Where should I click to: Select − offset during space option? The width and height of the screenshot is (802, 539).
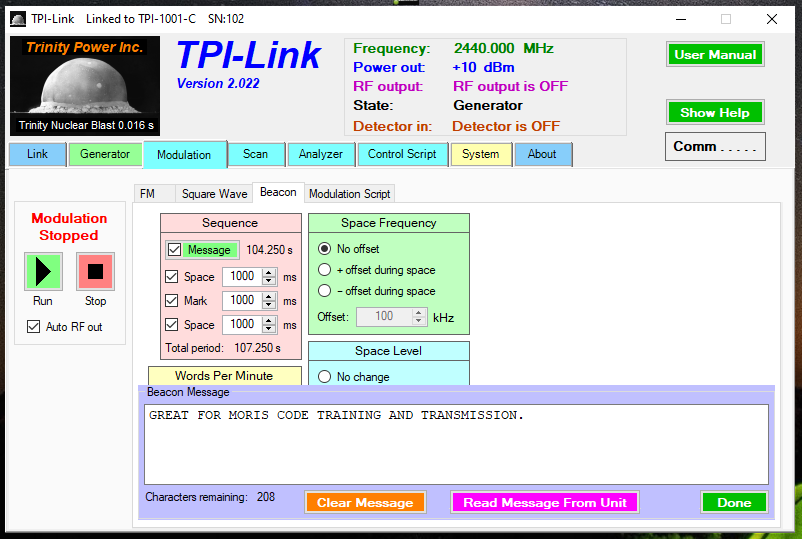[x=324, y=291]
